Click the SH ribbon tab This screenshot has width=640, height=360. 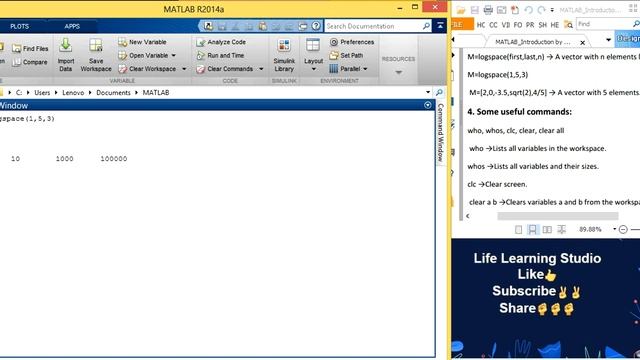(542, 25)
